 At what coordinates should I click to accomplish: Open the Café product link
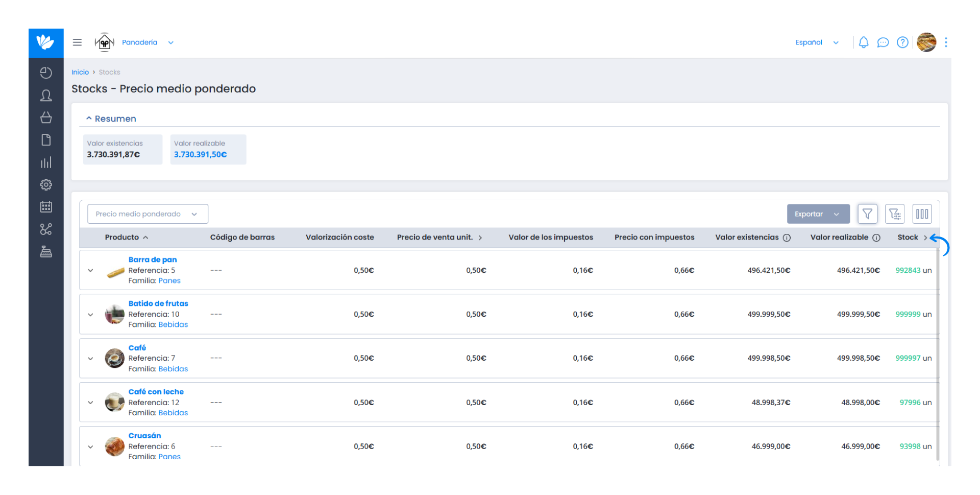pyautogui.click(x=137, y=348)
